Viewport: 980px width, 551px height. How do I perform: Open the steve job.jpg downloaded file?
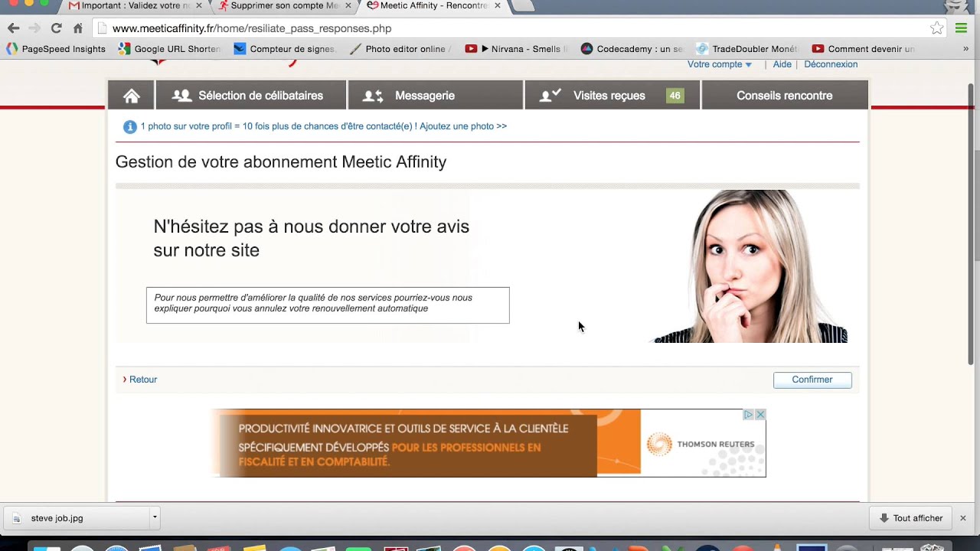tap(77, 518)
